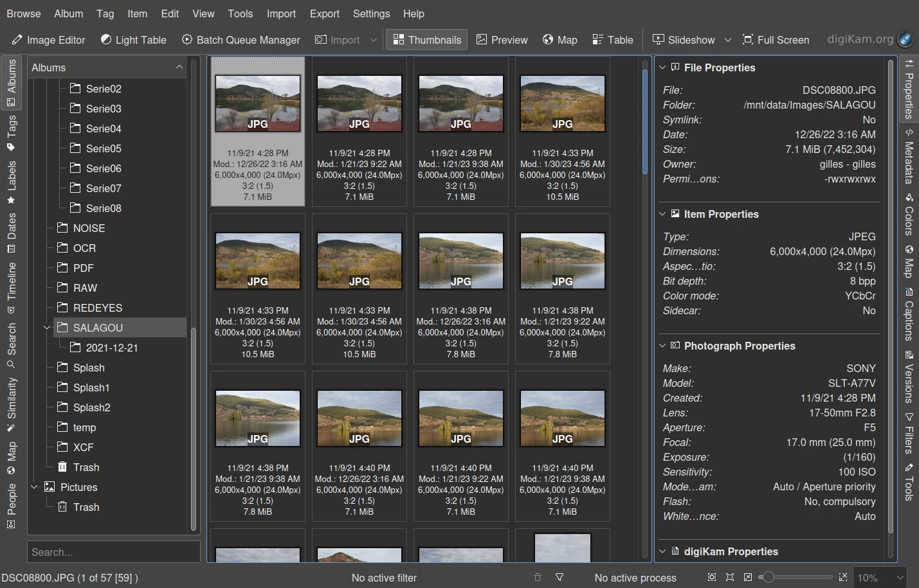Click the digiKam.org globe logo
The width and height of the screenshot is (919, 588).
pos(905,39)
